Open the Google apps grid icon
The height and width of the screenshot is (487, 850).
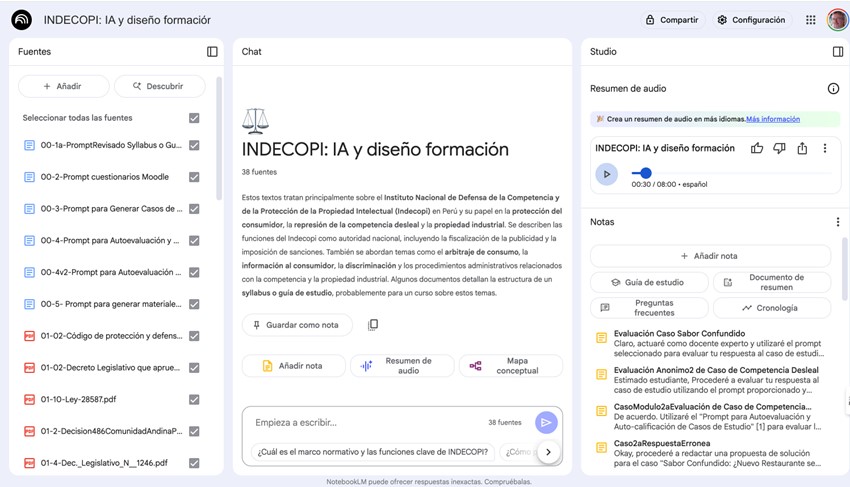(810, 20)
